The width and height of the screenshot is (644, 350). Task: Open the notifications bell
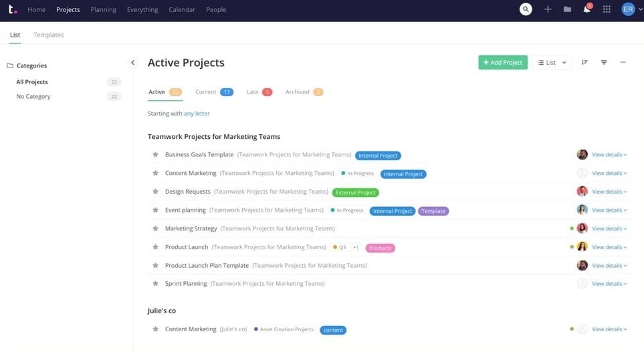click(586, 9)
